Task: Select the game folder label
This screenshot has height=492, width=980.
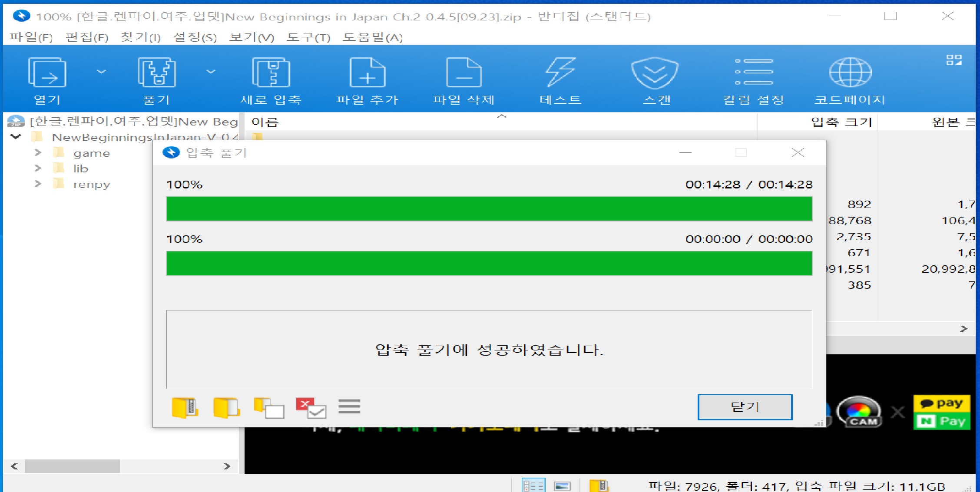Action: (91, 153)
